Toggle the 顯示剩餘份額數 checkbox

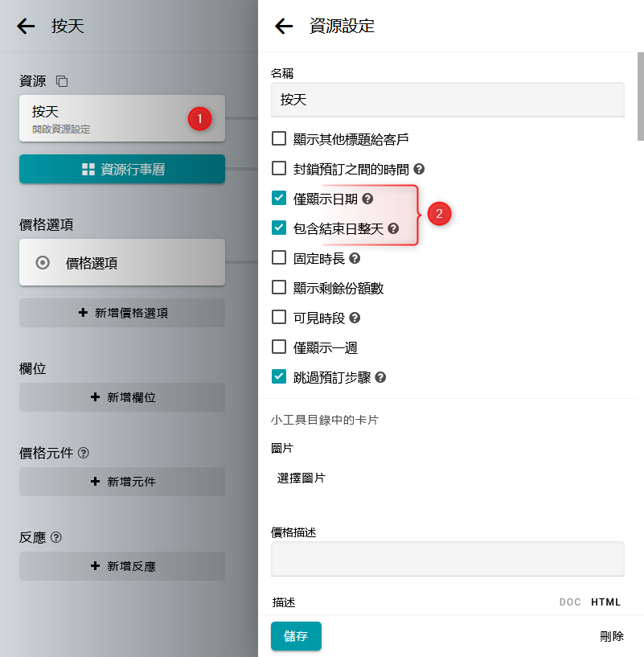(279, 287)
